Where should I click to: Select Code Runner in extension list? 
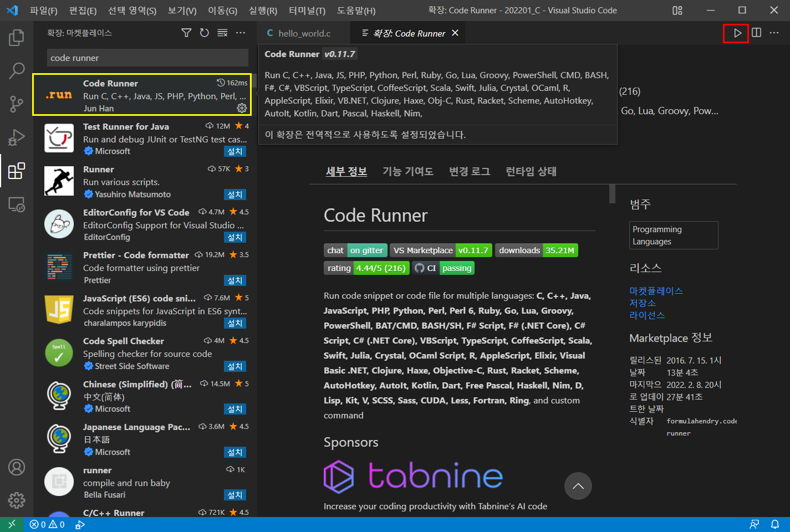click(142, 95)
